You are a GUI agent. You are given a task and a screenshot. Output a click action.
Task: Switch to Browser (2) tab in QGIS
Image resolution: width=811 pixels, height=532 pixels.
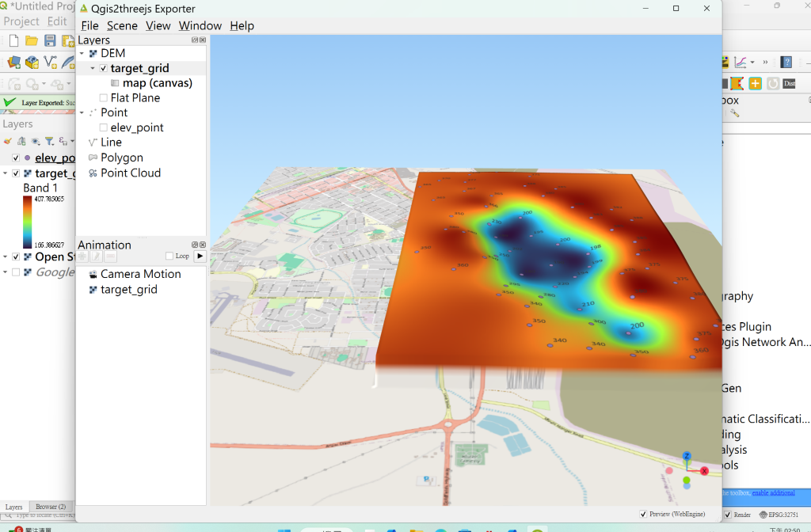point(51,507)
